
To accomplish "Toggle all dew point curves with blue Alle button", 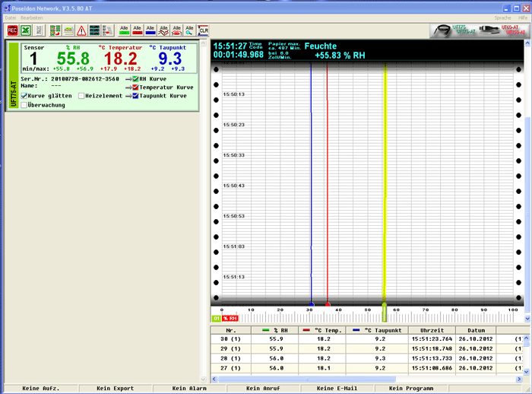I will pyautogui.click(x=150, y=30).
